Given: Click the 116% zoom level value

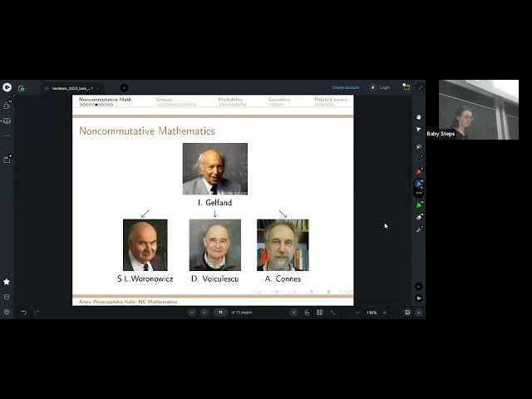Looking at the screenshot, I should coord(372,313).
